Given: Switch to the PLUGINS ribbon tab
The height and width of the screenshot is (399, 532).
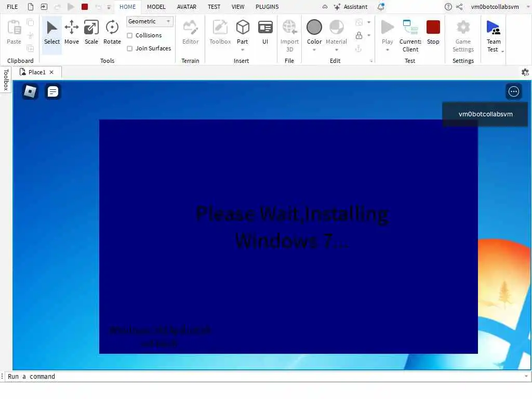Looking at the screenshot, I should [267, 6].
